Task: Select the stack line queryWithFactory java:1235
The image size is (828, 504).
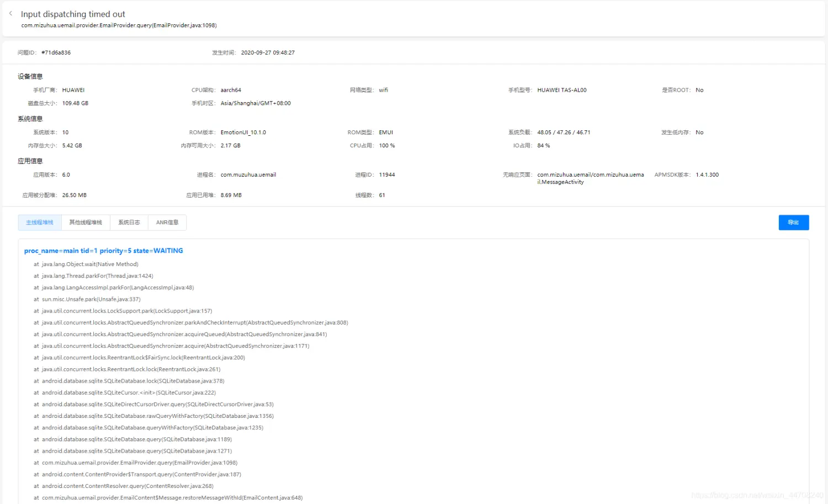Action: (148, 428)
